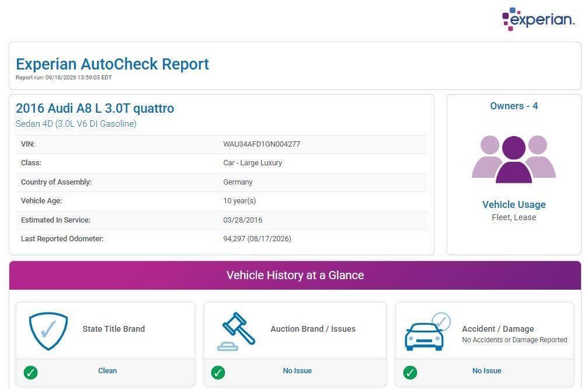Click the Vehicle History at a Glance banner
Screen dimensions: 588x389
click(x=295, y=275)
